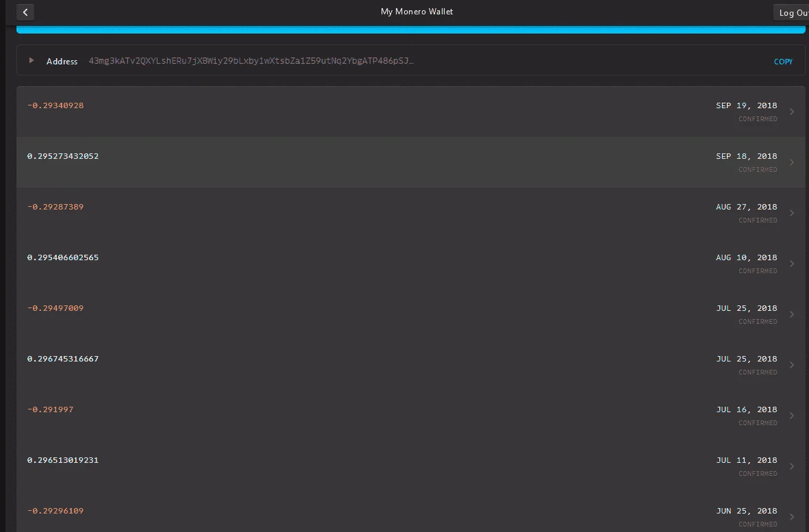Screen dimensions: 809x532
Task: Click the JUL 16, 2018 date
Action: click(746, 409)
